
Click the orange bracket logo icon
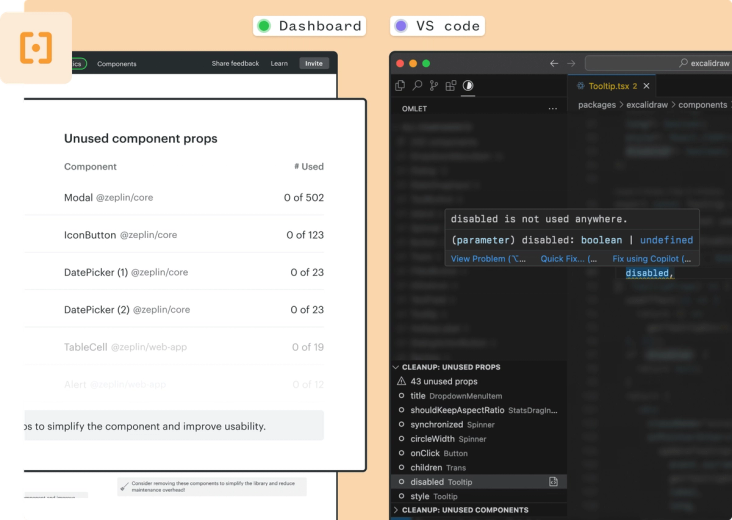coord(36,48)
